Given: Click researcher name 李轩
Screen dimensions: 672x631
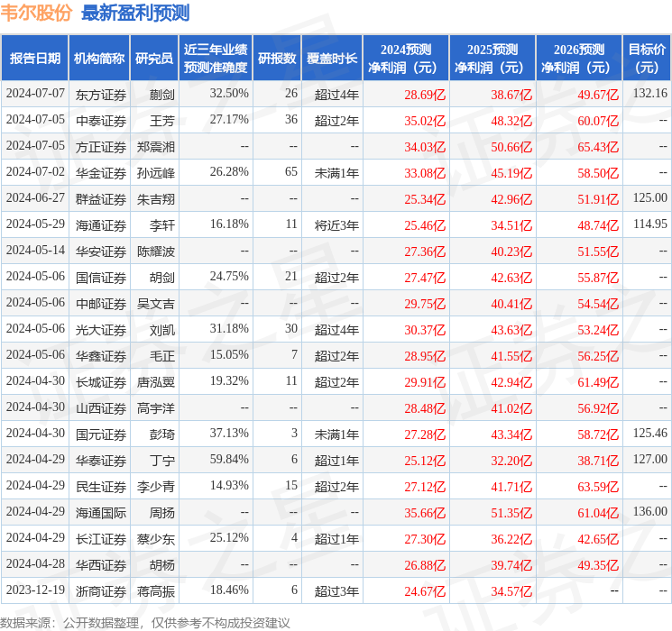Looking at the screenshot, I should tap(162, 225).
